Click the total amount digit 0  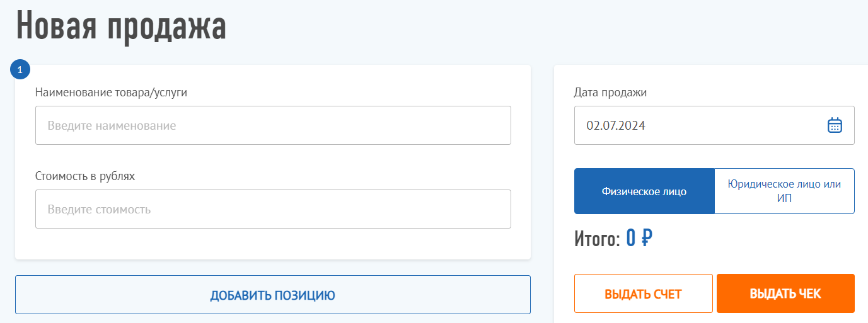632,239
